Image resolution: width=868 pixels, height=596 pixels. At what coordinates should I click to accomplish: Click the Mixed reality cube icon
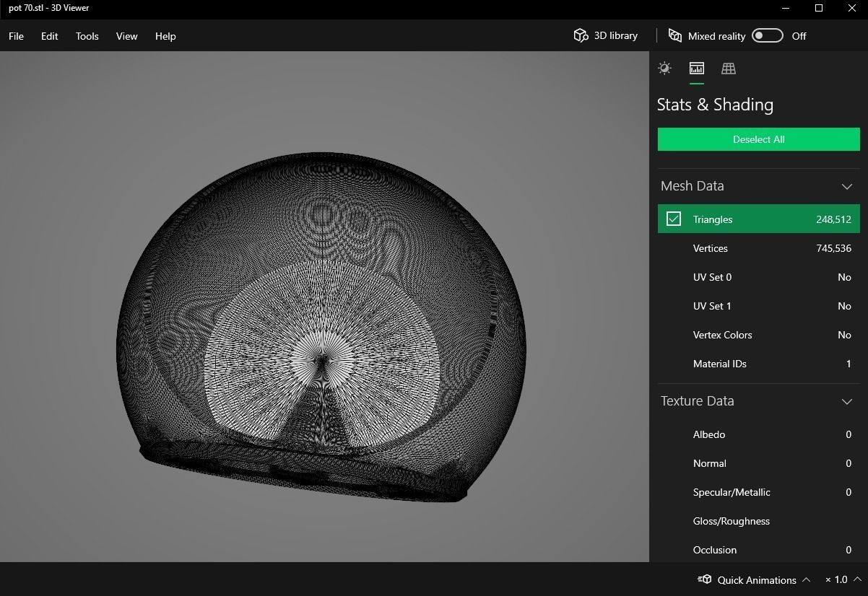[x=675, y=36]
